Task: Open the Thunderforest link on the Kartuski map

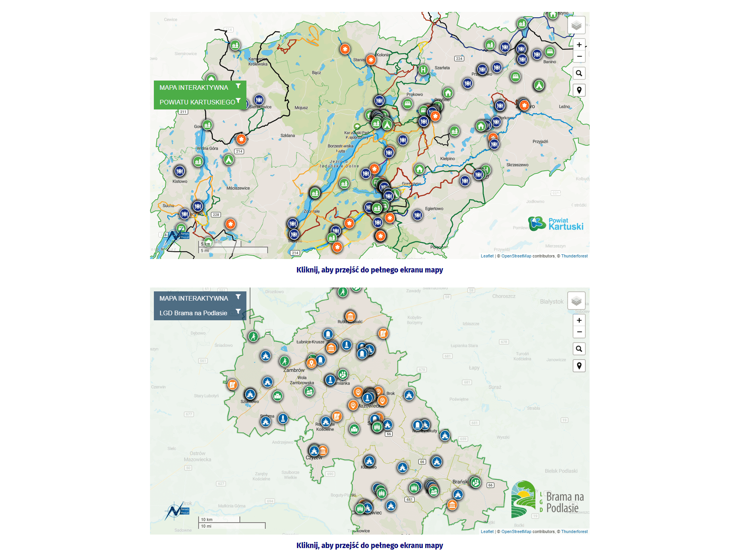Action: (x=574, y=256)
